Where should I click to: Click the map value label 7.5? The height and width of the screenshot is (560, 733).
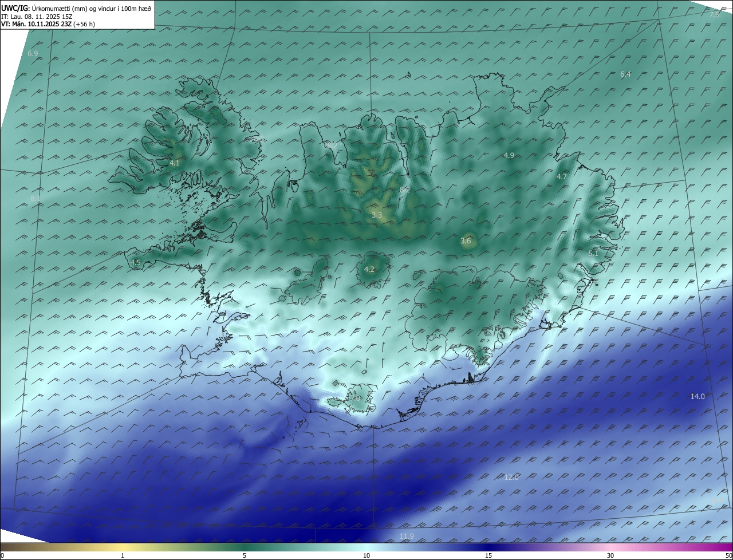point(714,15)
